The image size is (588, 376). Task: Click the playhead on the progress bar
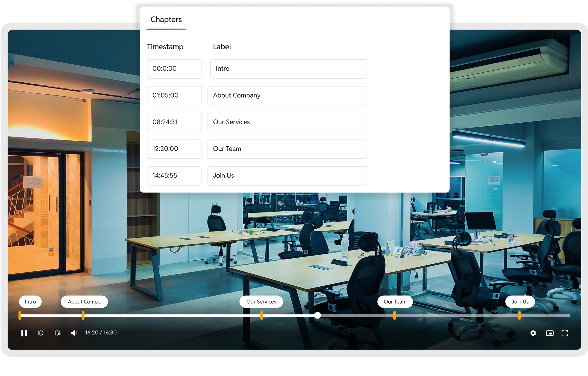[x=317, y=316]
